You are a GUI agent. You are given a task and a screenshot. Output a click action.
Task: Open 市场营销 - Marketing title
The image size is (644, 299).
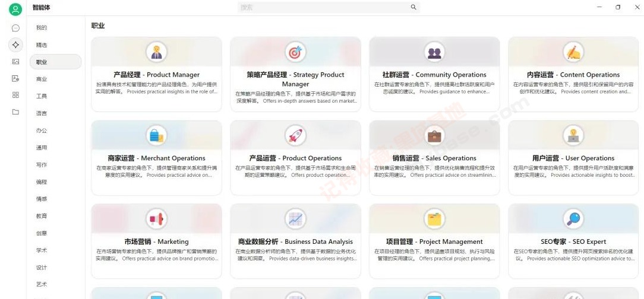[x=156, y=241]
